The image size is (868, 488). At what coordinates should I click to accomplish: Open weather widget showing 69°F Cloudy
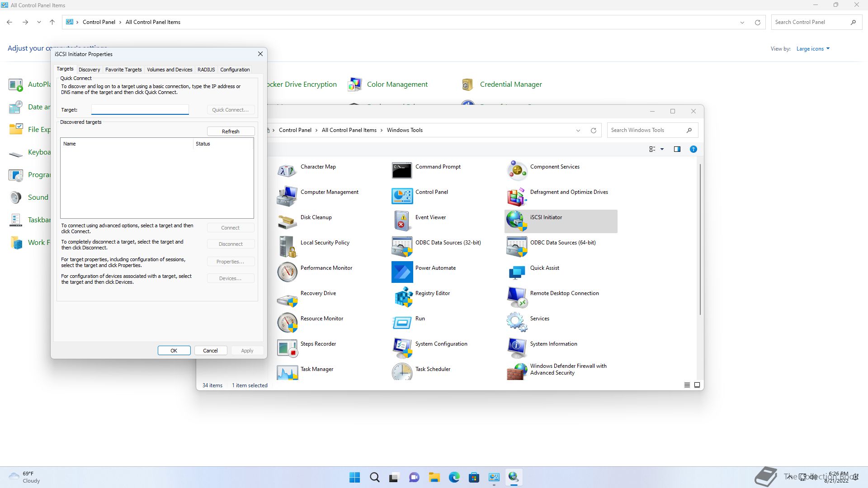coord(25,477)
